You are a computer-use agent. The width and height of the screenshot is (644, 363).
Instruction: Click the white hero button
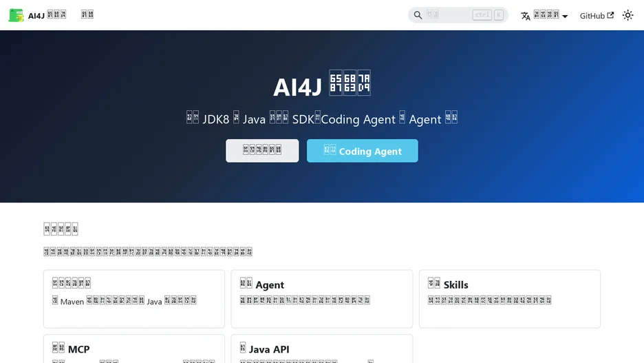[x=262, y=150]
